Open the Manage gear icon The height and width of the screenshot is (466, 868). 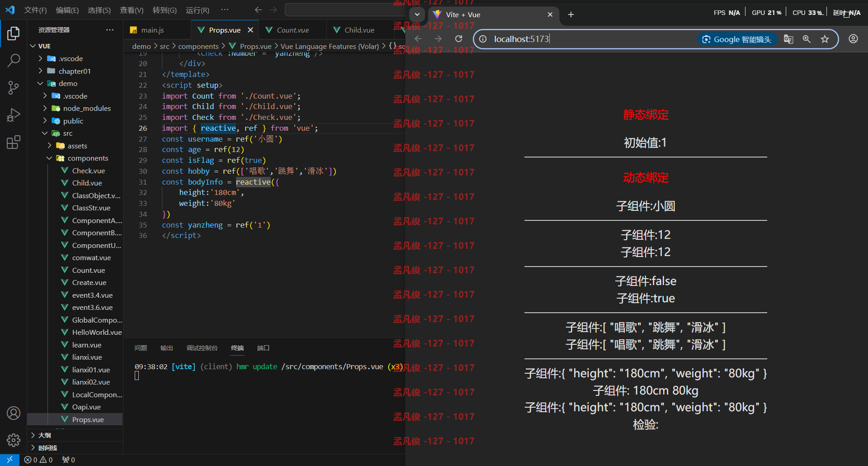click(x=14, y=440)
